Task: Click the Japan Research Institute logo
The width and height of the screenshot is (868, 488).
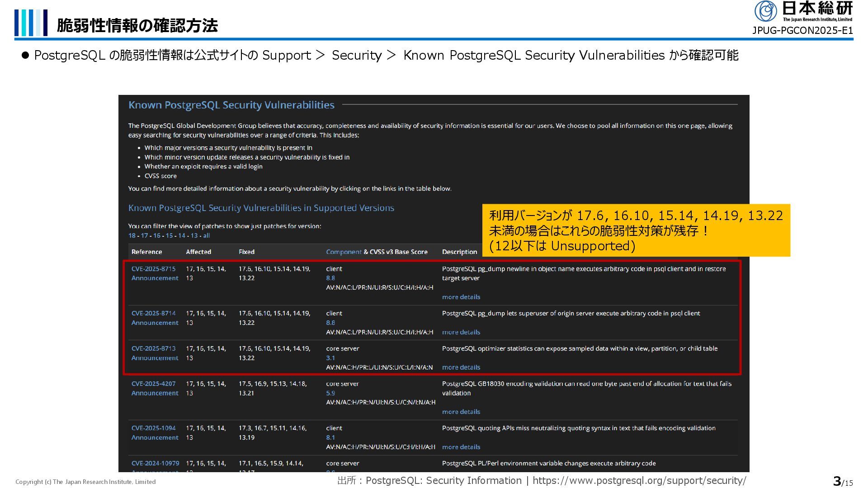Action: click(x=803, y=11)
